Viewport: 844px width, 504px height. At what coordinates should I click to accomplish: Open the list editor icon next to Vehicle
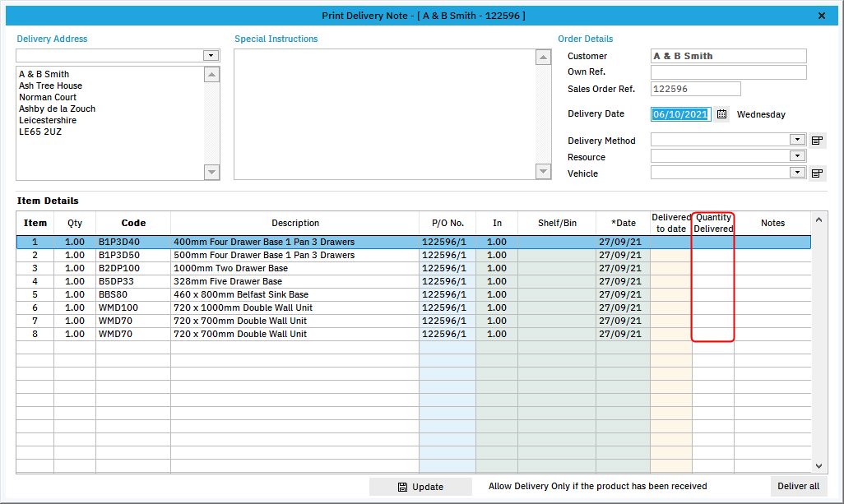(817, 172)
